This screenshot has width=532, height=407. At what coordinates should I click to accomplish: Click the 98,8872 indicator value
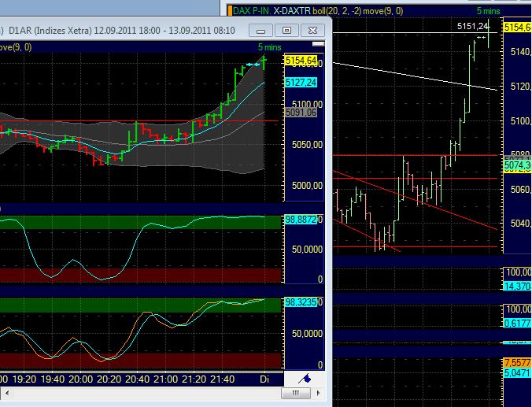tap(301, 220)
